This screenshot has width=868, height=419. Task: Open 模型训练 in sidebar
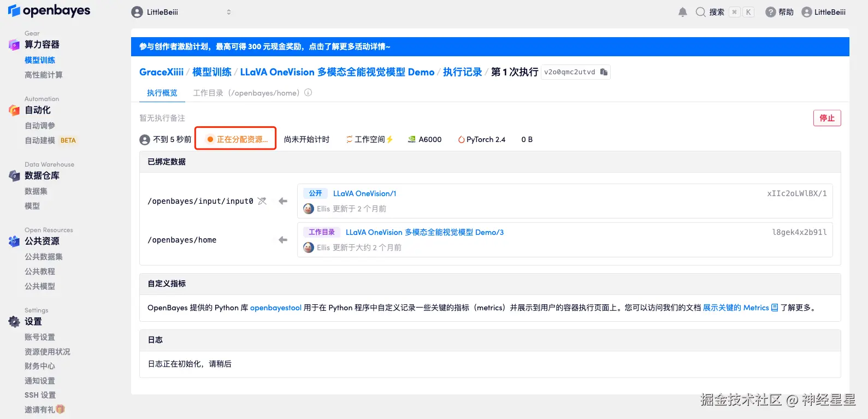pos(40,60)
